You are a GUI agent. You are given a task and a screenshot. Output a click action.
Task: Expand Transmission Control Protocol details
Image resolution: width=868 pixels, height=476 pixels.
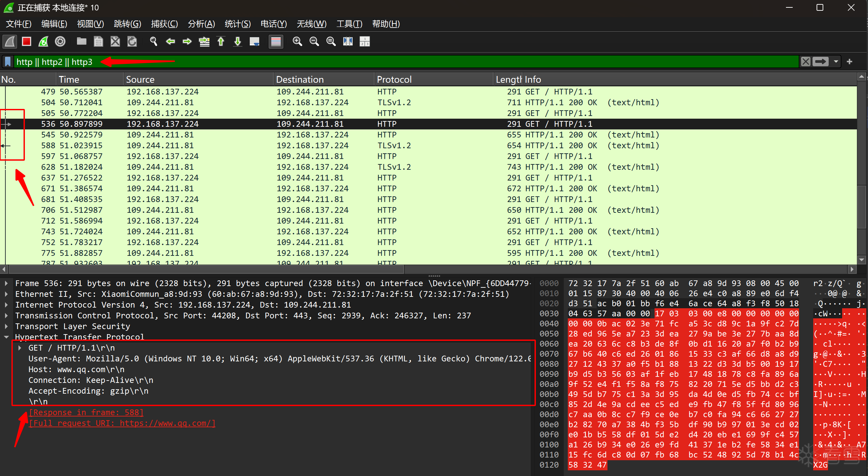[6, 316]
